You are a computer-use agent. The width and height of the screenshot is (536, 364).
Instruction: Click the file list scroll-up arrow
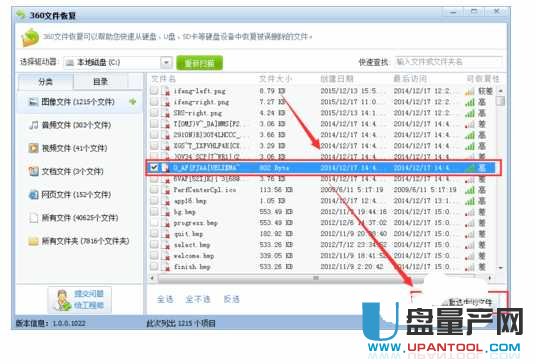point(500,91)
